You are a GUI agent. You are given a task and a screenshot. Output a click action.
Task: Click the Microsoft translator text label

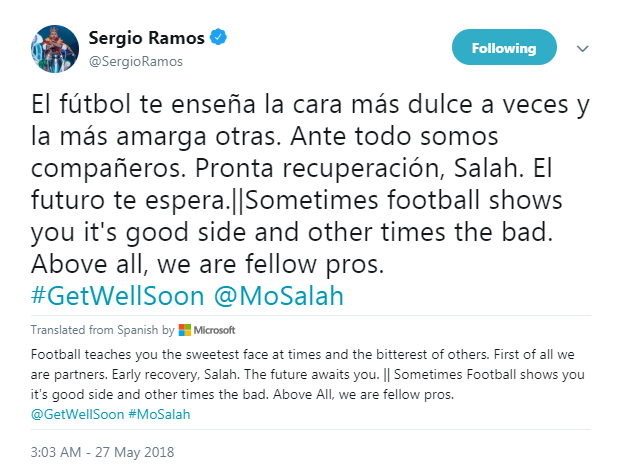(x=215, y=330)
